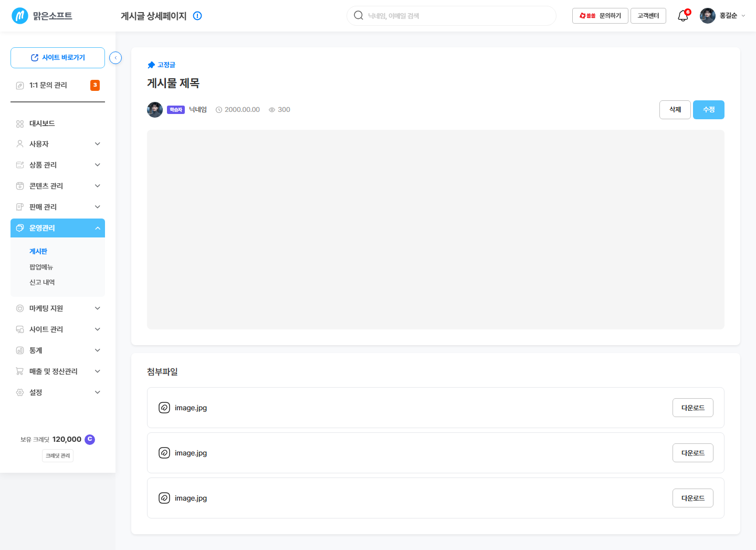The height and width of the screenshot is (550, 756).
Task: Click the 운영관리 icon
Action: [20, 228]
